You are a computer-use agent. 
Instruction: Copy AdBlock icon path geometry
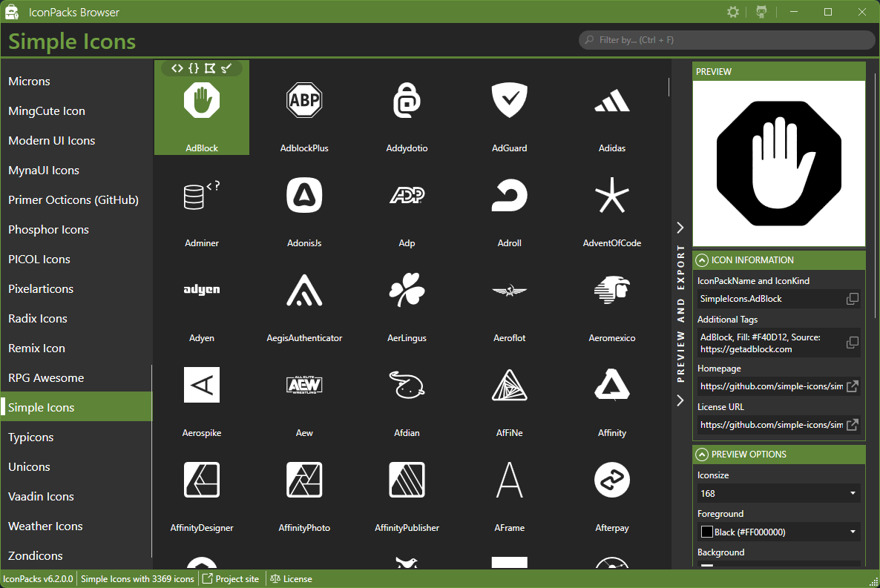[210, 68]
